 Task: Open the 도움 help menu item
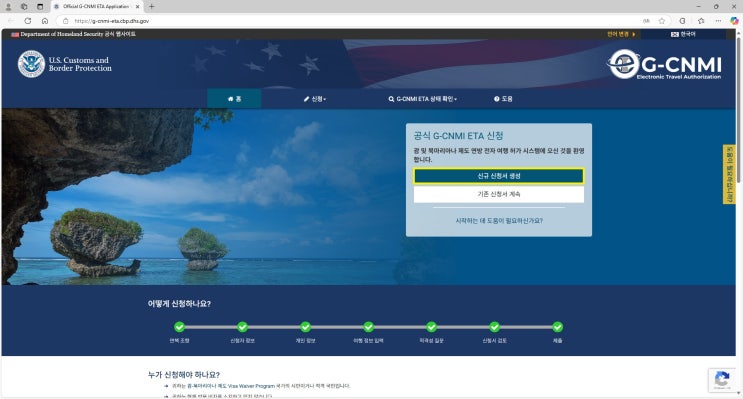pos(503,99)
